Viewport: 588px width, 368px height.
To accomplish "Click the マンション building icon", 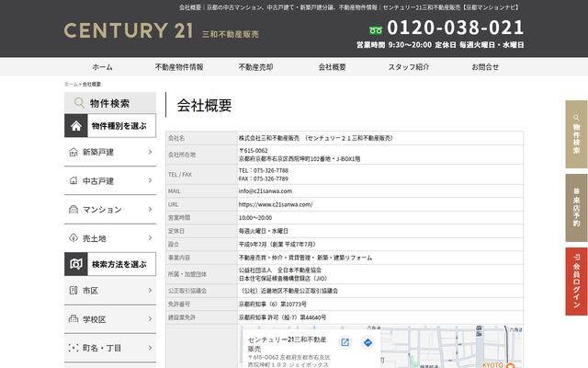I will tap(73, 209).
